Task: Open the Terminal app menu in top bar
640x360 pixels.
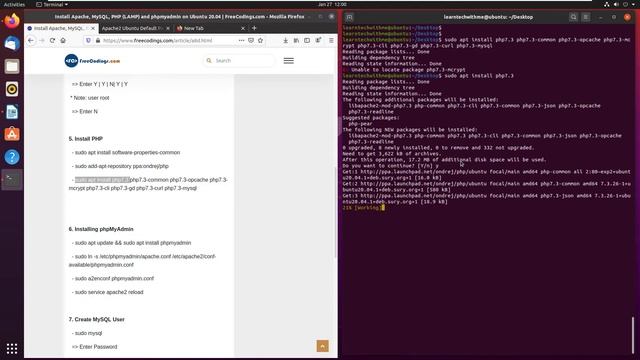Action: 52,4
